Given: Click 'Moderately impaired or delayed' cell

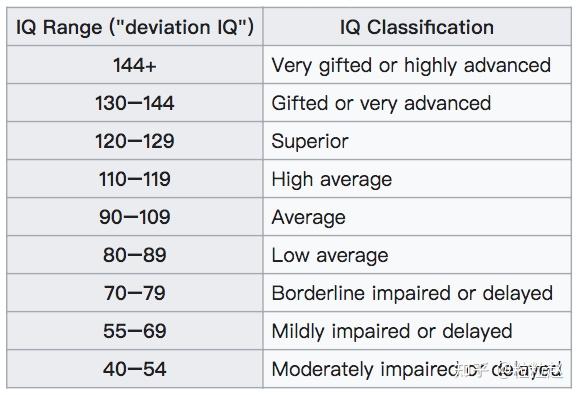Looking at the screenshot, I should pos(417,368).
